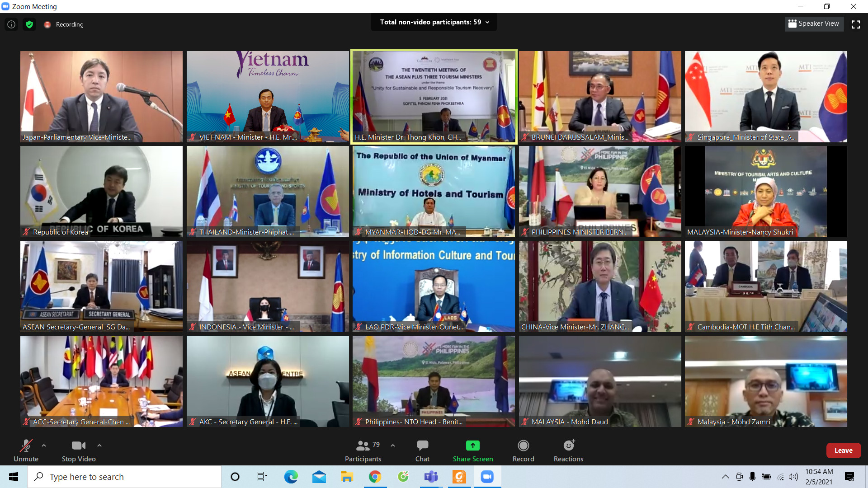Open the Participants panel
This screenshot has width=868, height=488.
pyautogui.click(x=363, y=451)
